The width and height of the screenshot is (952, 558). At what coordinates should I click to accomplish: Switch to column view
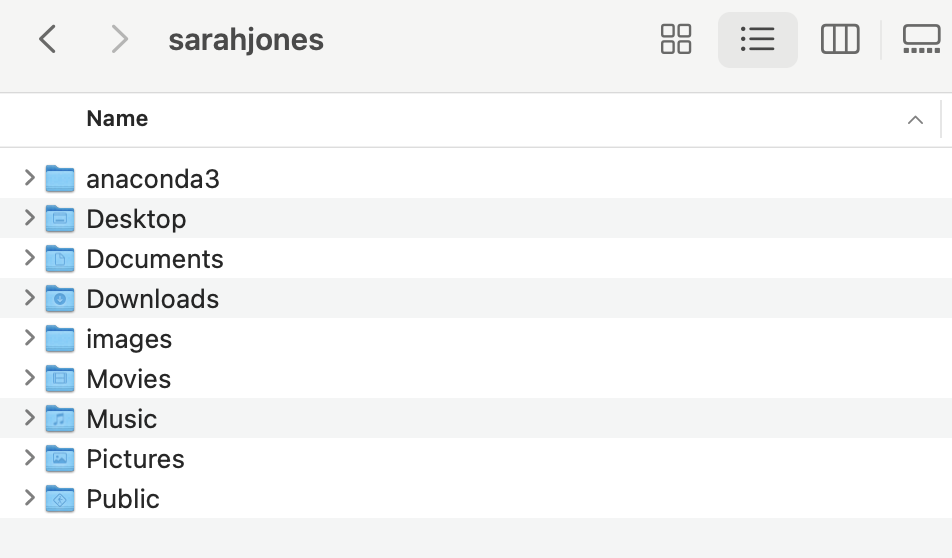[839, 40]
